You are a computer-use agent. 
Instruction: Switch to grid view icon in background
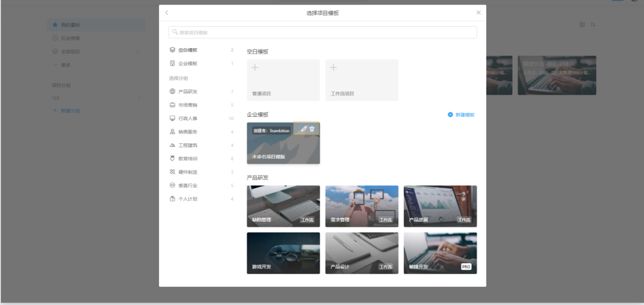pyautogui.click(x=582, y=24)
